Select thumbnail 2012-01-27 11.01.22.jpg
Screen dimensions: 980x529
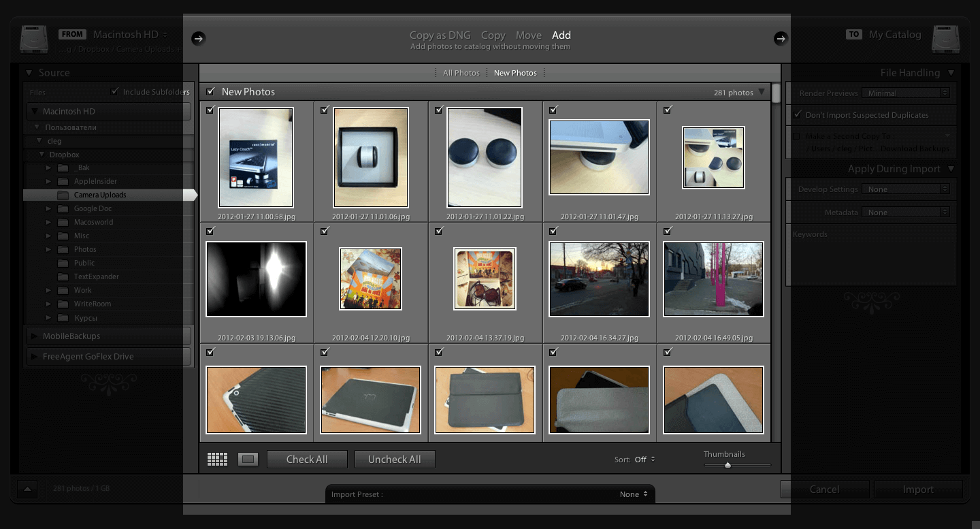[x=485, y=157]
